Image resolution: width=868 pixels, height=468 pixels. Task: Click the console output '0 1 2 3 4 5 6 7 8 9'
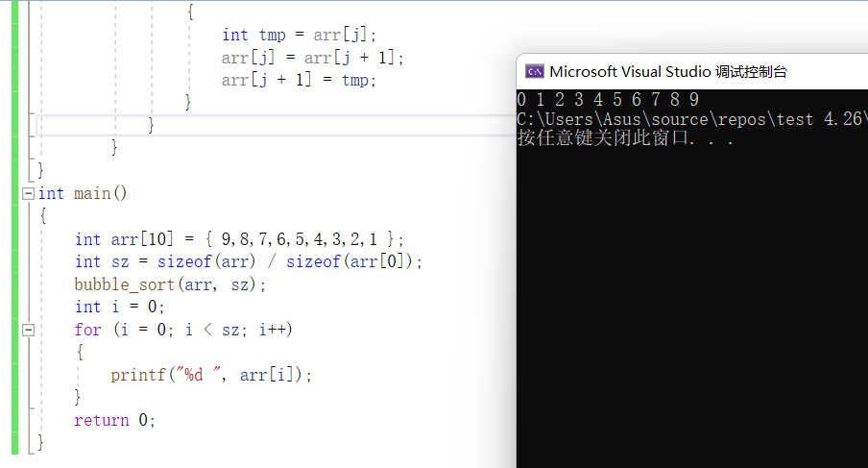click(608, 100)
